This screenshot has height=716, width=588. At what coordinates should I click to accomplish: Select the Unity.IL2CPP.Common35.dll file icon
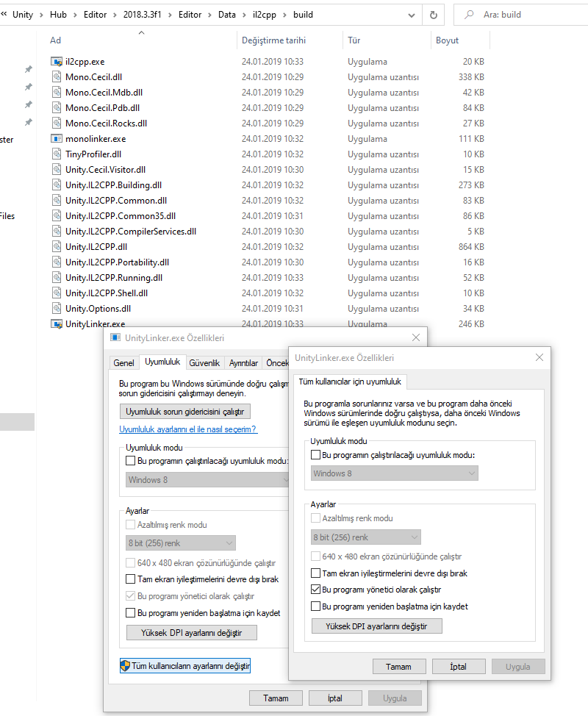coord(57,216)
